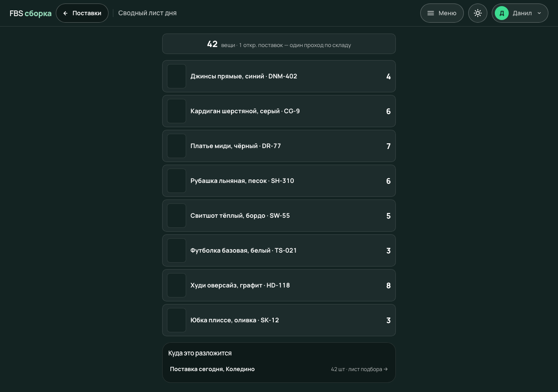The width and height of the screenshot is (558, 392).
Task: Click thumbnail for Футболка базовая TS-021
Action: coord(177,250)
